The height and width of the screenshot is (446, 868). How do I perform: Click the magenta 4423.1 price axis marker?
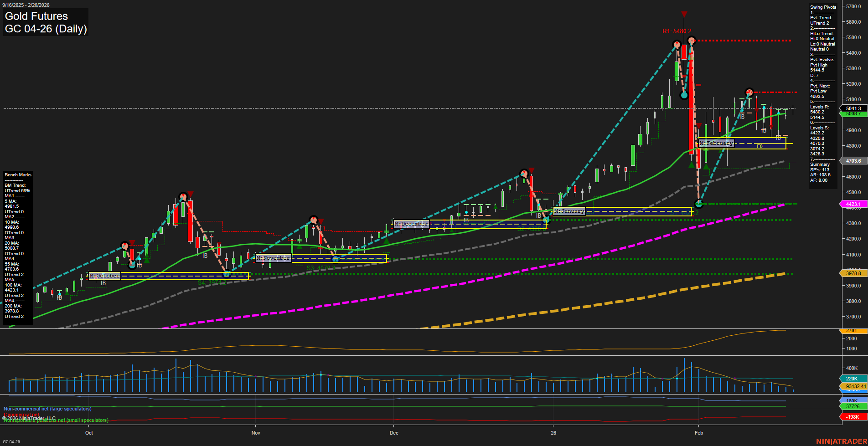coord(853,204)
